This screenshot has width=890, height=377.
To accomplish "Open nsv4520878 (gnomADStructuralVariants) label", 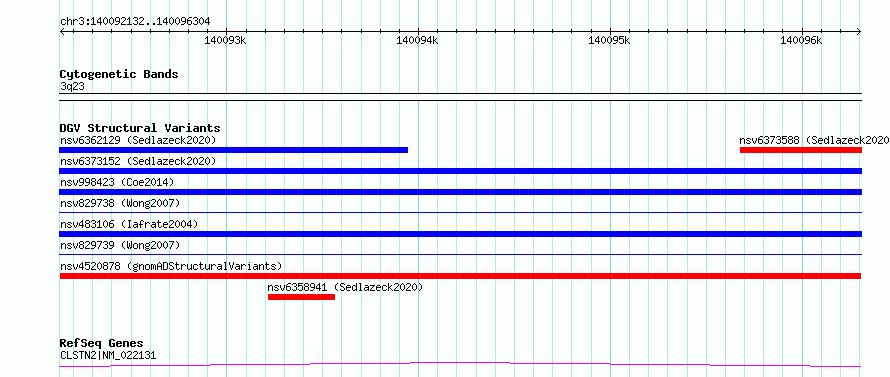I will click(x=171, y=266).
